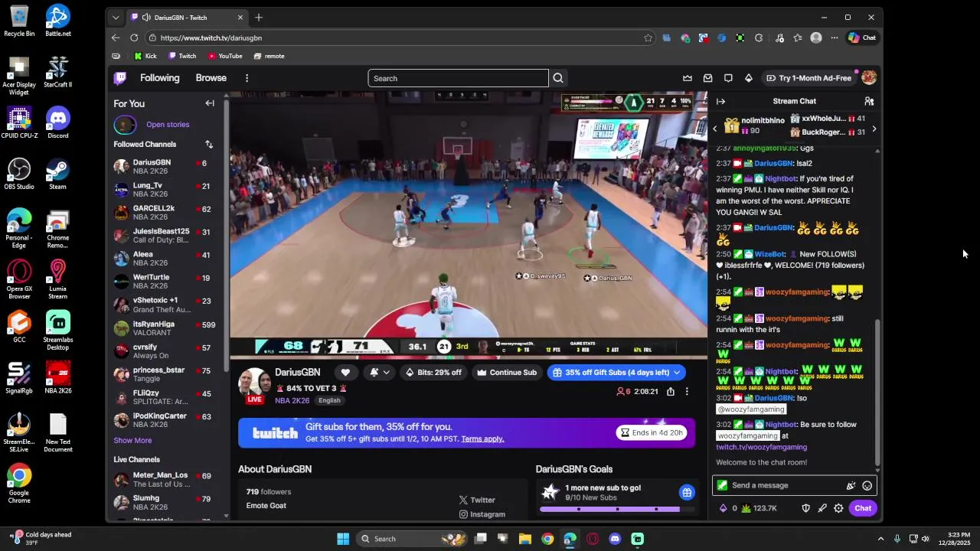Open the Mod View shield icon
Screen dimensions: 980x551
805,508
